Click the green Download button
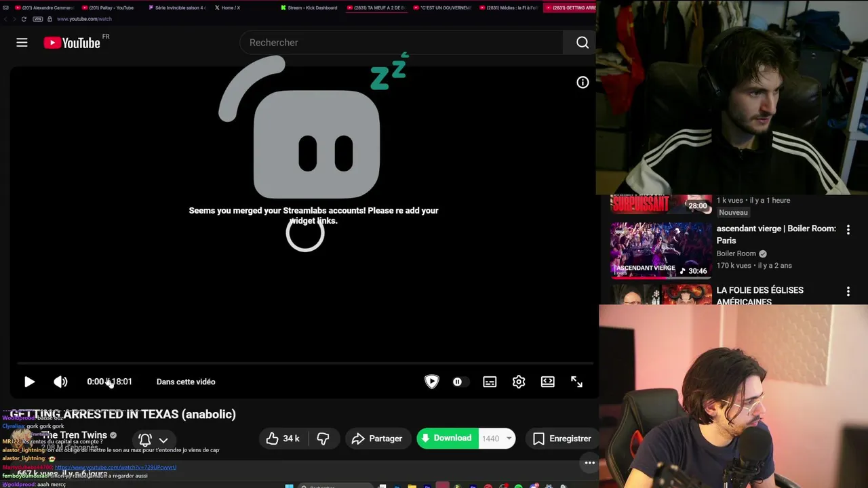 point(447,439)
